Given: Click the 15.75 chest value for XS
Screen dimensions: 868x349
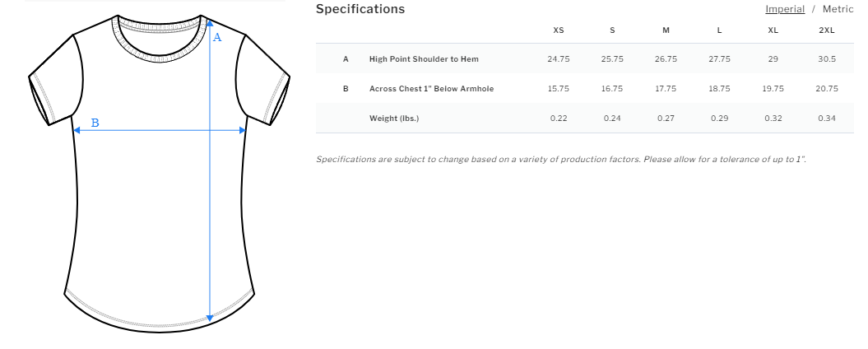Looking at the screenshot, I should pyautogui.click(x=559, y=89).
